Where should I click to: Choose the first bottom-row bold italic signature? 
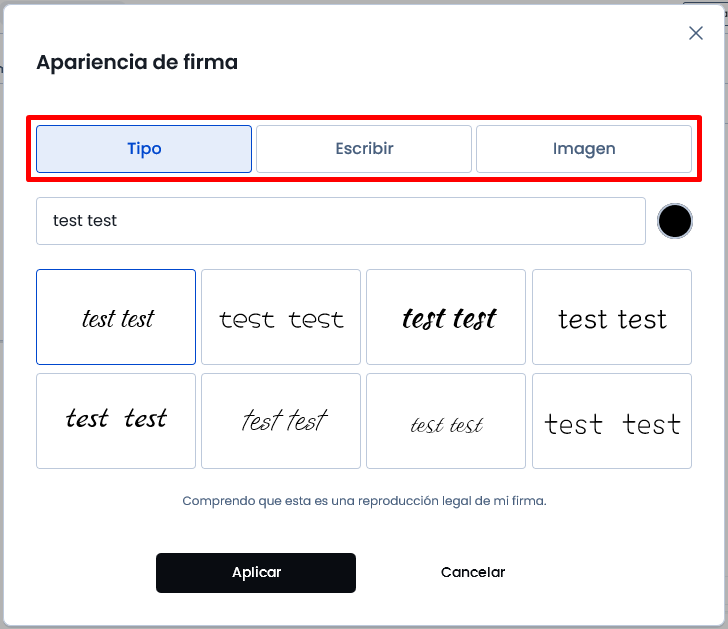pos(116,421)
